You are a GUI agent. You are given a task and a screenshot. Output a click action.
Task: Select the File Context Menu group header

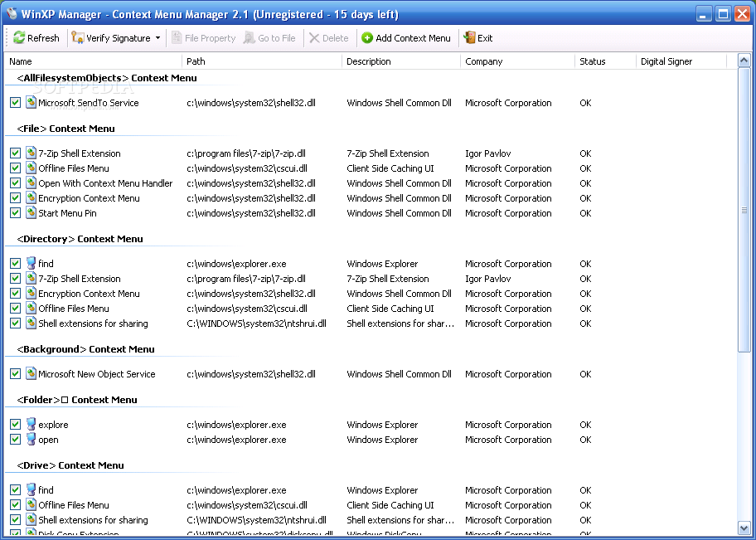pos(65,129)
